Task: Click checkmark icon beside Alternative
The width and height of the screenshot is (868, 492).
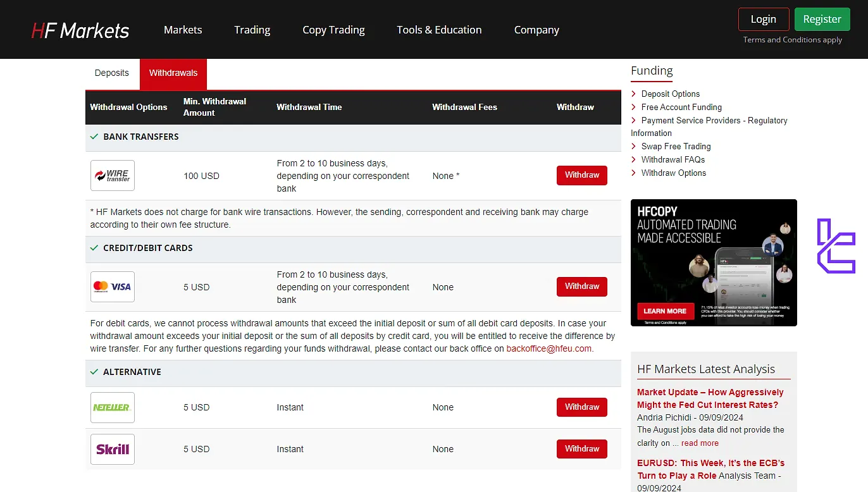Action: [94, 372]
